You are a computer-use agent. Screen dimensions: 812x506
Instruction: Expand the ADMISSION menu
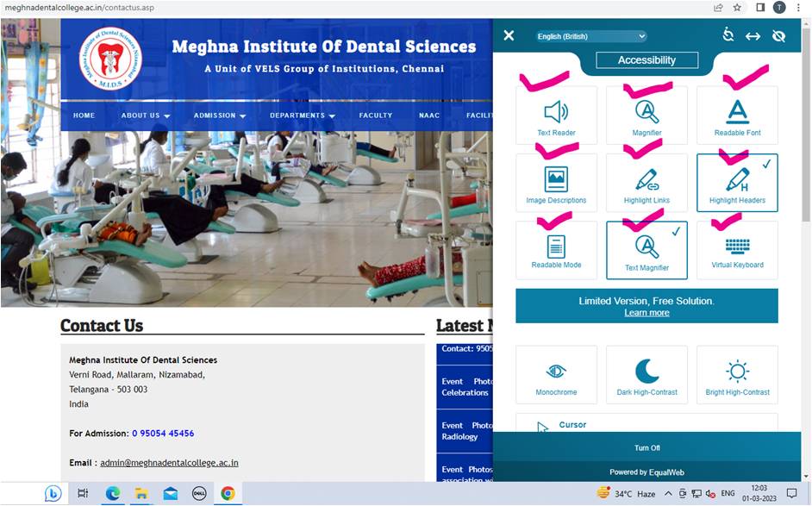tap(220, 116)
